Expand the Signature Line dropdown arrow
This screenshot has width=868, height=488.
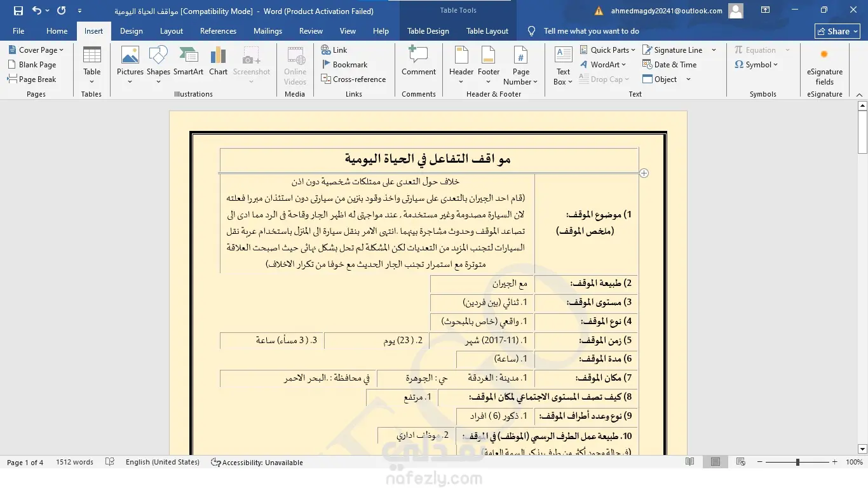714,50
